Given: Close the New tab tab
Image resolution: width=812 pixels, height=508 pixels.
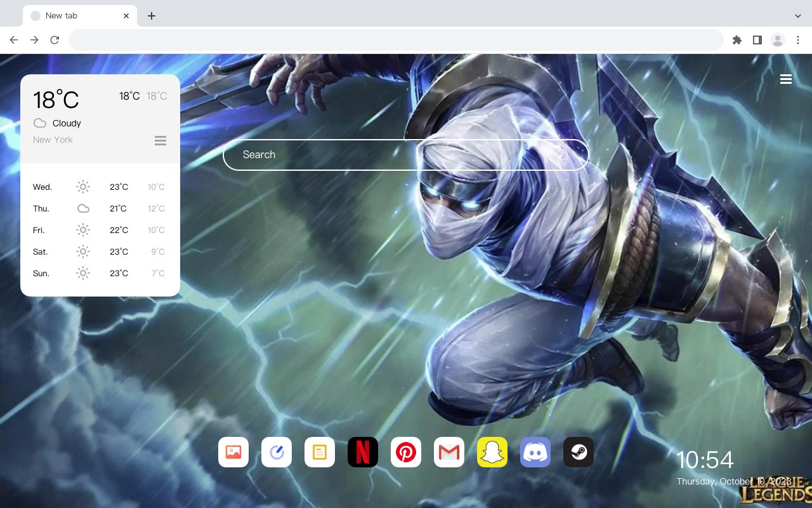Looking at the screenshot, I should pos(127,16).
